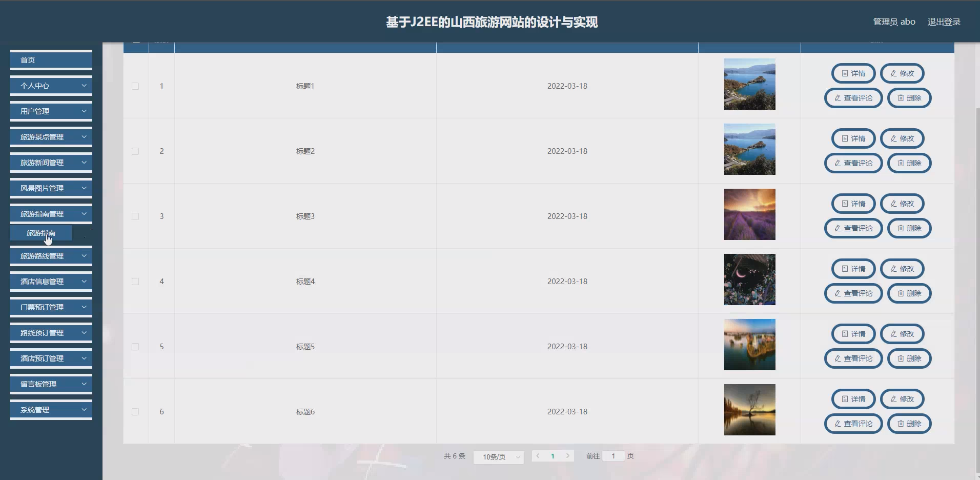Click the 管理员 abo account label
980x480 pixels.
894,22
